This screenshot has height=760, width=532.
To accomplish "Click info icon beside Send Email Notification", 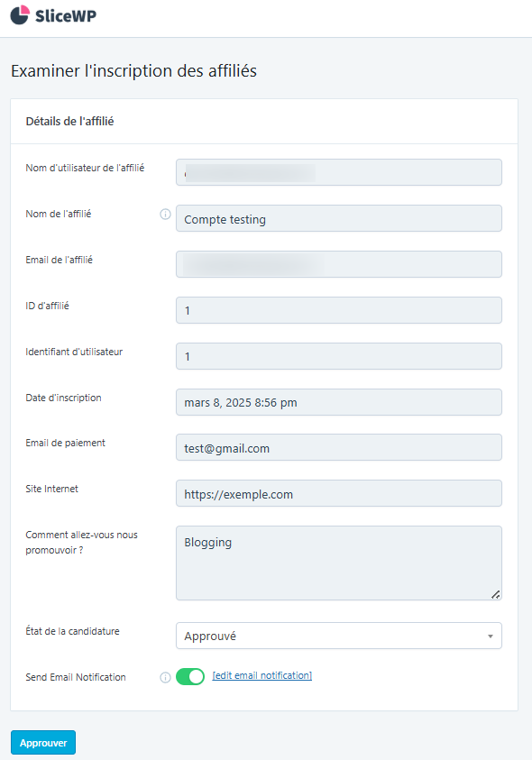I will point(165,678).
